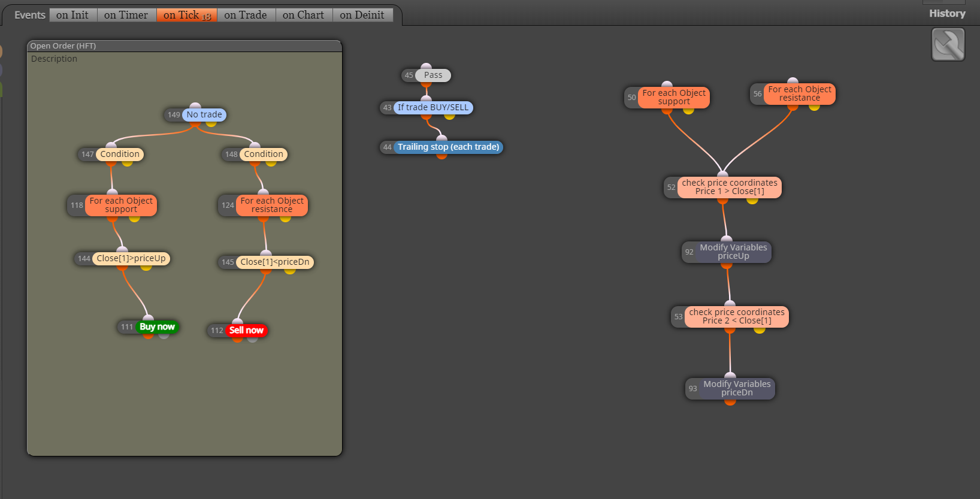The height and width of the screenshot is (499, 980).
Task: Select For each Object support block 50
Action: (x=674, y=97)
